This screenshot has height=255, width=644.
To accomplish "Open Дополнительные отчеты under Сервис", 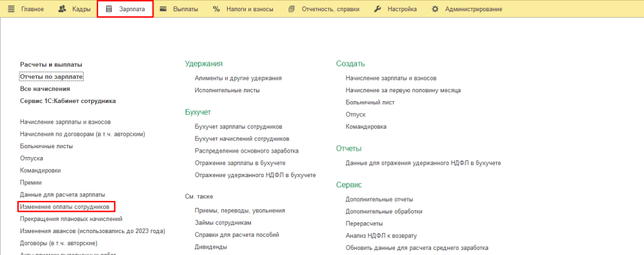I will click(381, 199).
